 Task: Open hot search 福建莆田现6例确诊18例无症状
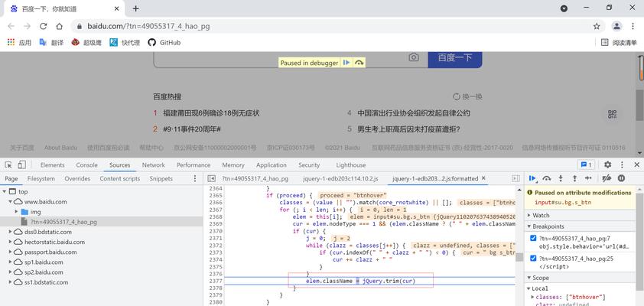(x=211, y=113)
